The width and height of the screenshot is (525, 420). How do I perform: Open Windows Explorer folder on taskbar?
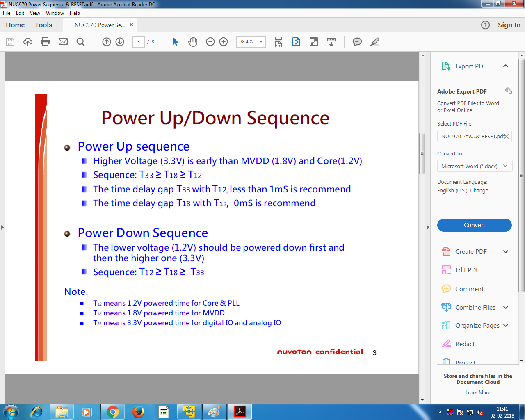pyautogui.click(x=62, y=412)
